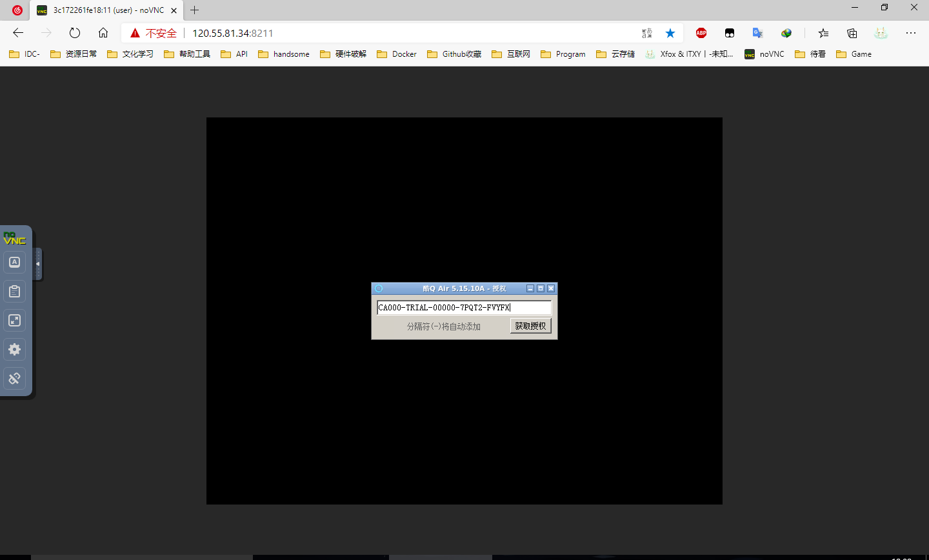
Task: Open the Xfox & ITXY bookmark
Action: click(689, 54)
